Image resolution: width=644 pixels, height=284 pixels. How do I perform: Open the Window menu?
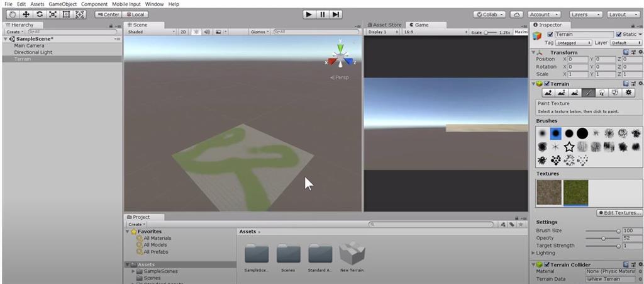[x=154, y=4]
